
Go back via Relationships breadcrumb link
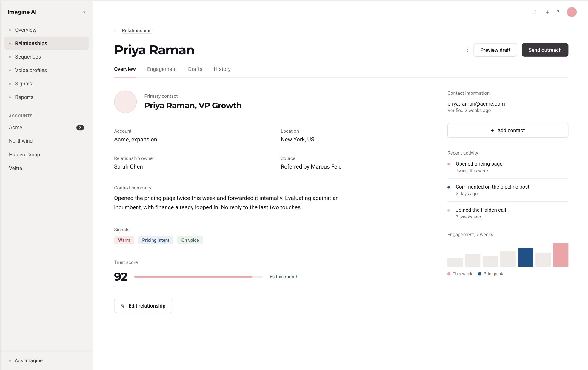click(x=137, y=30)
